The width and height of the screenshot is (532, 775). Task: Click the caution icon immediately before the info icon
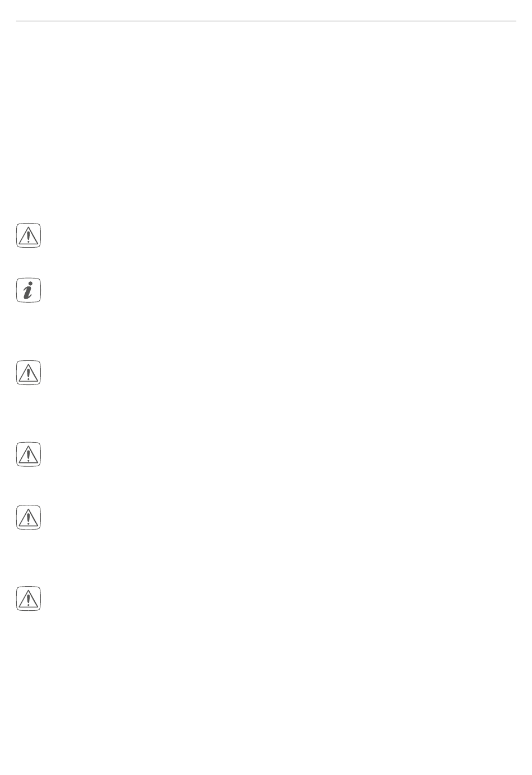point(28,235)
